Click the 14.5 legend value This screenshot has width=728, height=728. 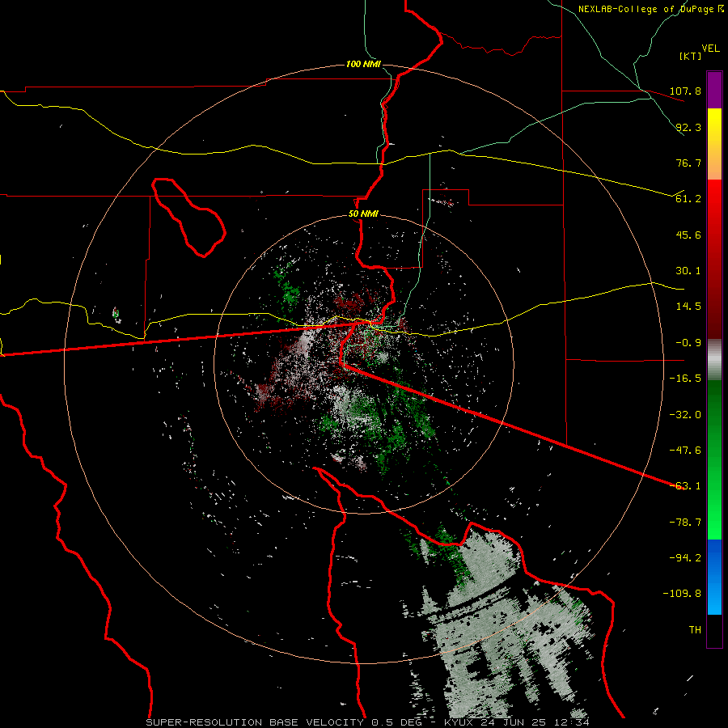[x=688, y=307]
